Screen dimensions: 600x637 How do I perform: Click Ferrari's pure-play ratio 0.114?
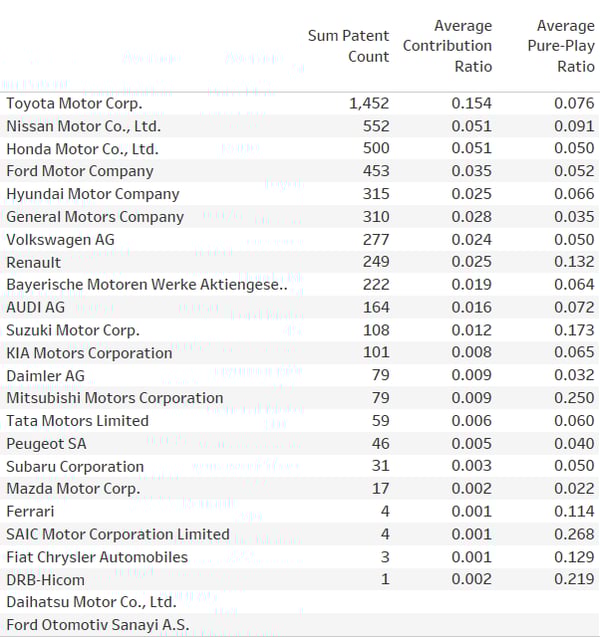(x=574, y=511)
